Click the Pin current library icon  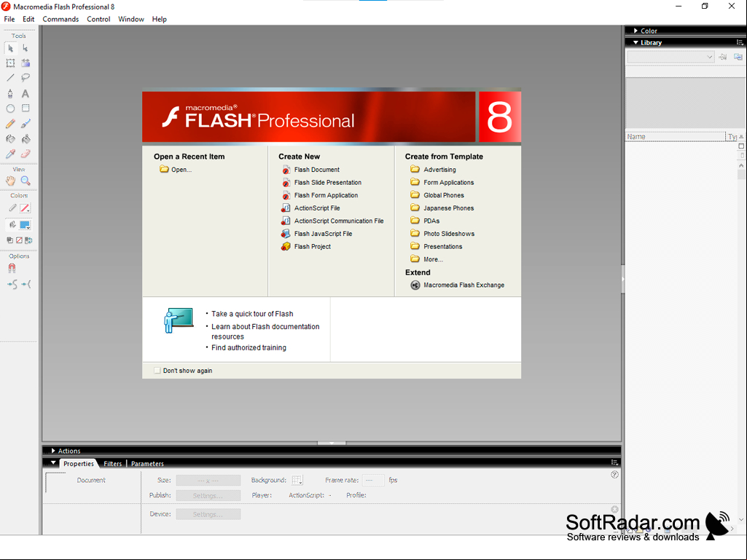point(723,57)
